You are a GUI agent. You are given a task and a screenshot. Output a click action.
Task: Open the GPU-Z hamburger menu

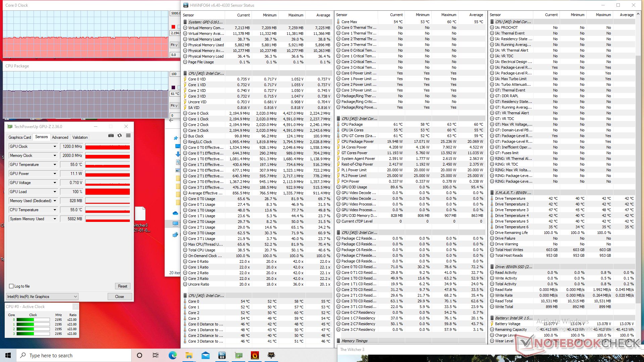pos(128,136)
